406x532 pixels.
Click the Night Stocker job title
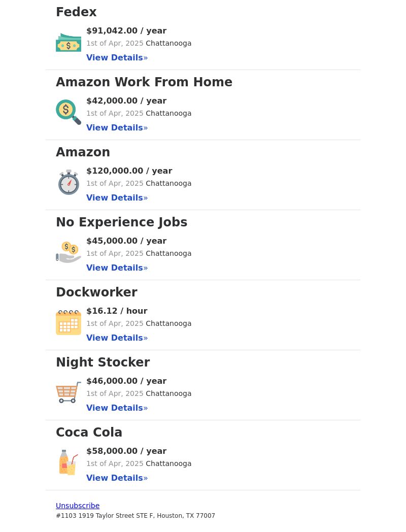(103, 362)
